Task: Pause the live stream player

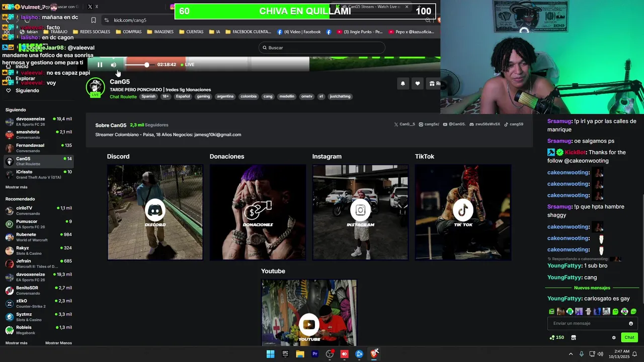Action: click(x=100, y=64)
